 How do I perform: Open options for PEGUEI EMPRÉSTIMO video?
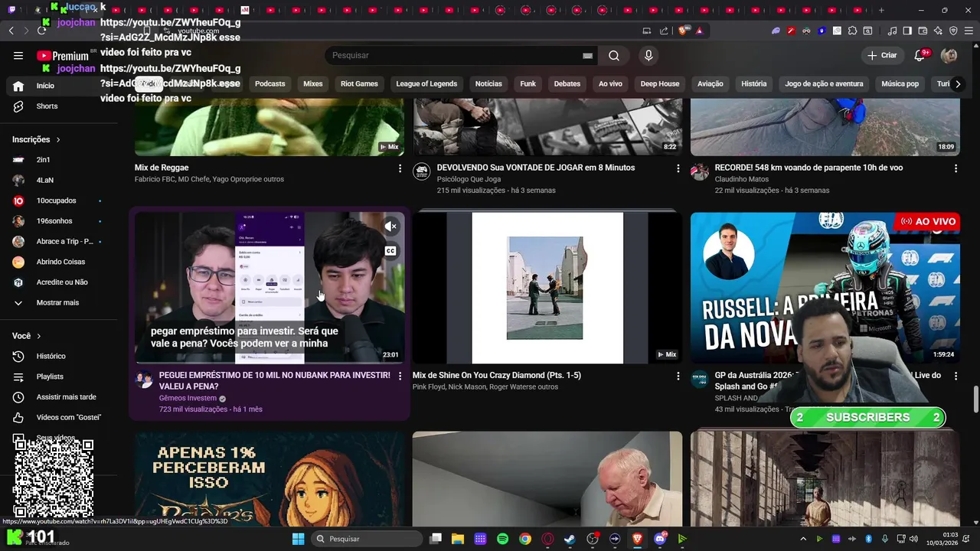[x=400, y=377]
